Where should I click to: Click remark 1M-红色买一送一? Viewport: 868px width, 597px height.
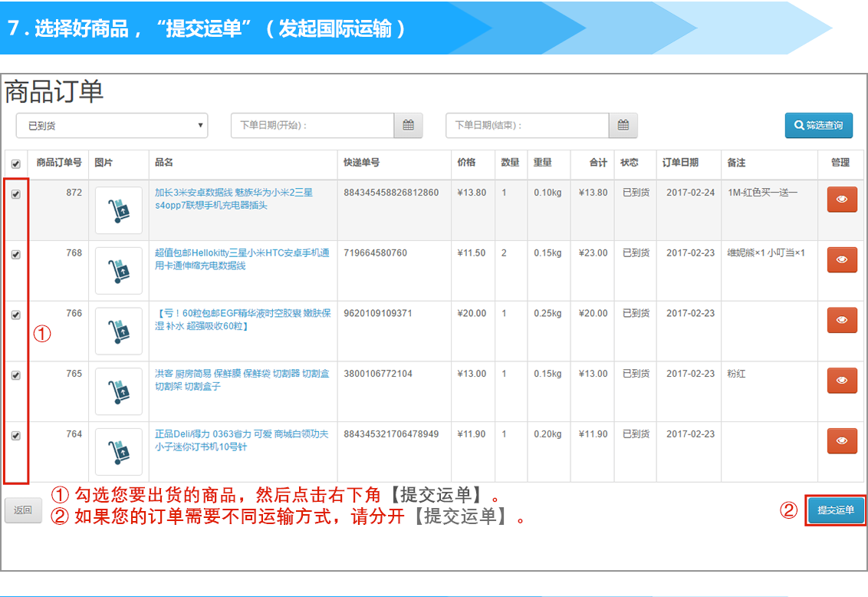762,193
